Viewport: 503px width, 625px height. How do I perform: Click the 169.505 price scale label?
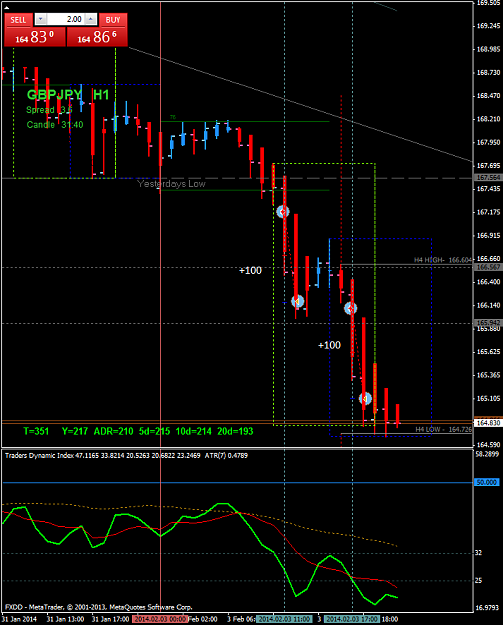click(488, 3)
